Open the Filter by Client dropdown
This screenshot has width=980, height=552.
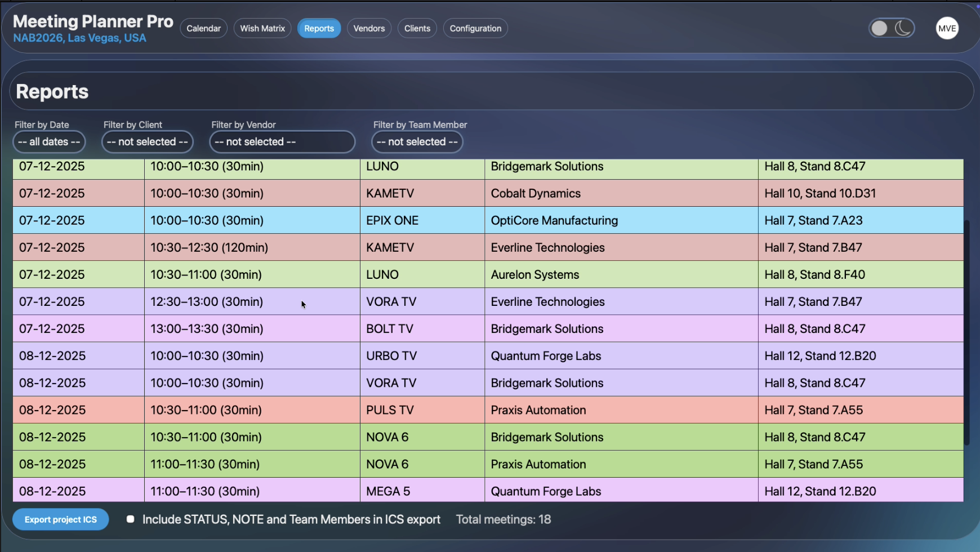148,142
